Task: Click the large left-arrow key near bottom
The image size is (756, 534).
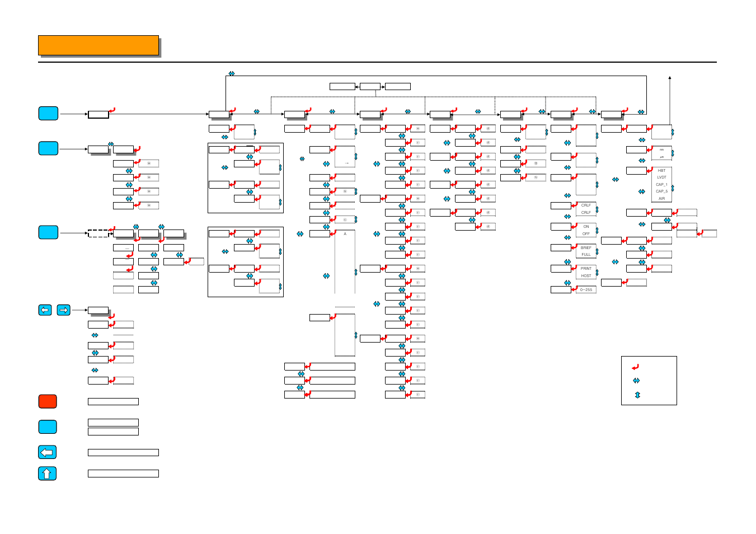Action: tap(48, 452)
